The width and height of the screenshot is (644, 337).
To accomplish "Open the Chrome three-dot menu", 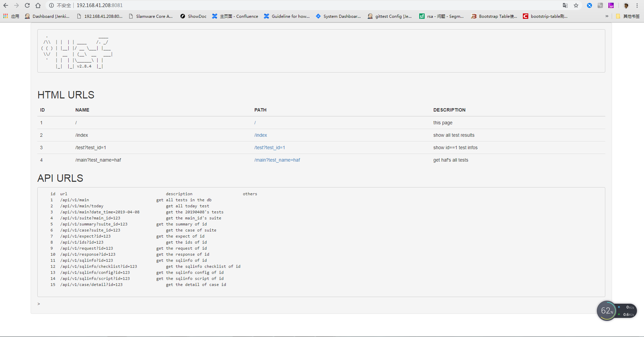I will [637, 5].
